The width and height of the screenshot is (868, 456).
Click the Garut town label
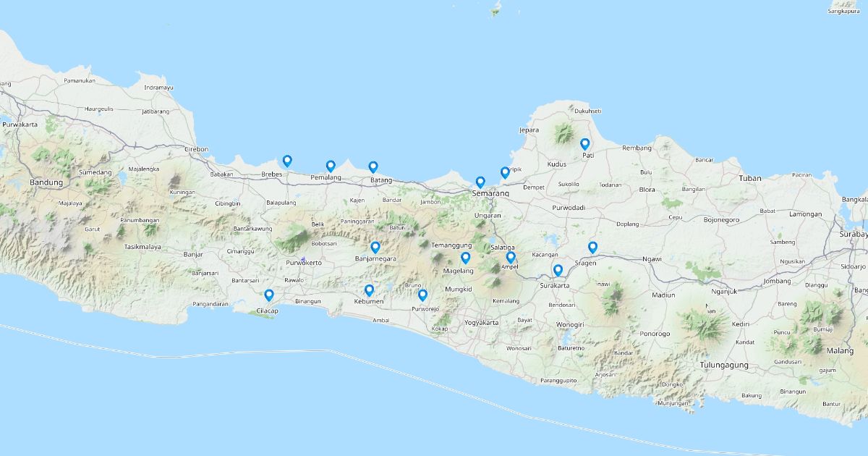[x=92, y=229]
